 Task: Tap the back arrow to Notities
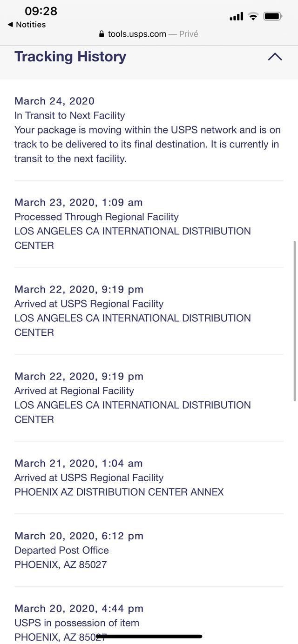(10, 25)
